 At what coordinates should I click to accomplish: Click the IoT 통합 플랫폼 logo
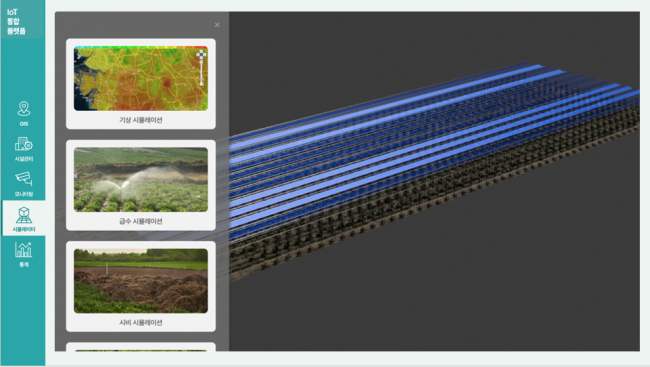[16, 22]
